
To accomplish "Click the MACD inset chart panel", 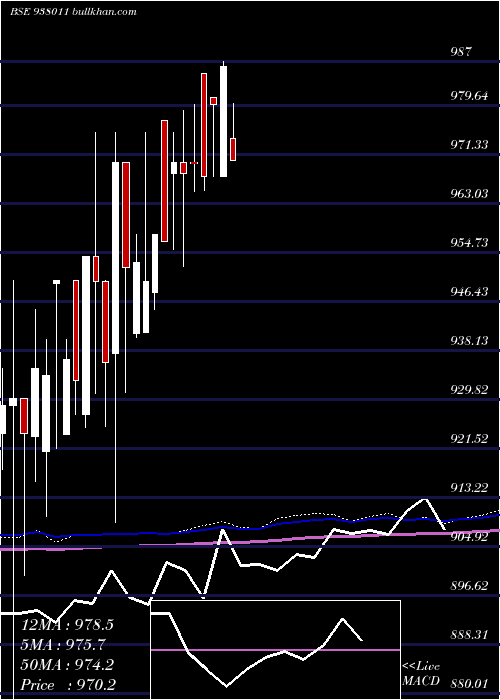I will point(275,650).
